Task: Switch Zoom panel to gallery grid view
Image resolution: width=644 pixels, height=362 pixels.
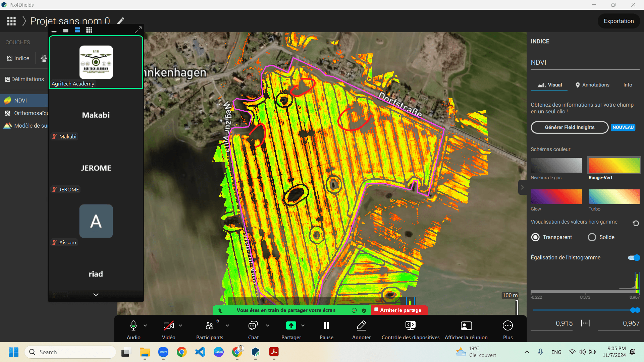Action: [x=89, y=30]
